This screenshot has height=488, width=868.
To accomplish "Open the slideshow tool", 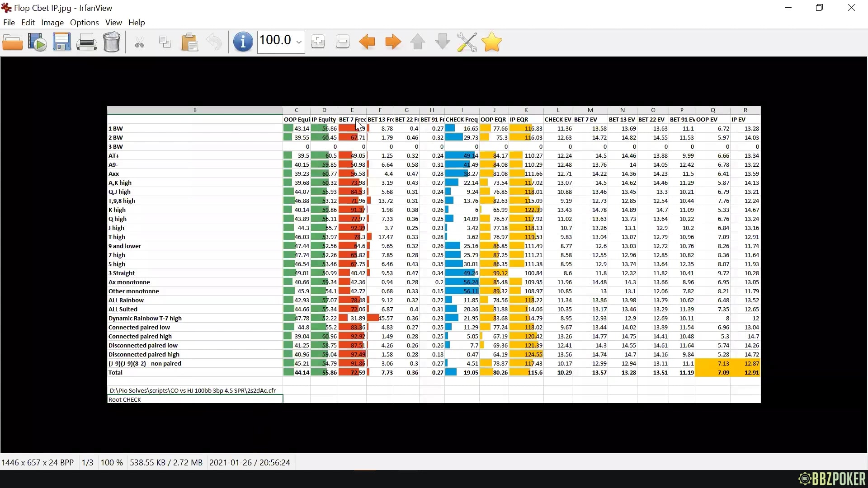I will click(x=37, y=42).
